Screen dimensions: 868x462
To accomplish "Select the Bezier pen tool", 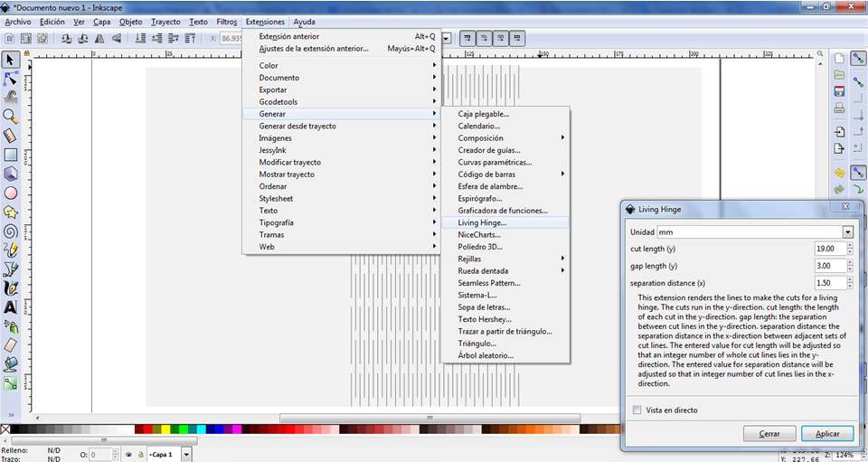I will point(11,269).
